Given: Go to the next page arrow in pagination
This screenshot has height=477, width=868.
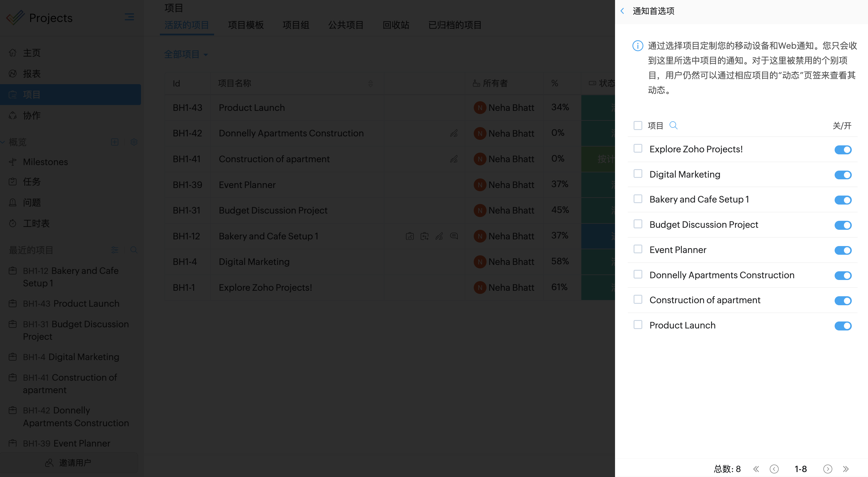Looking at the screenshot, I should 828,469.
